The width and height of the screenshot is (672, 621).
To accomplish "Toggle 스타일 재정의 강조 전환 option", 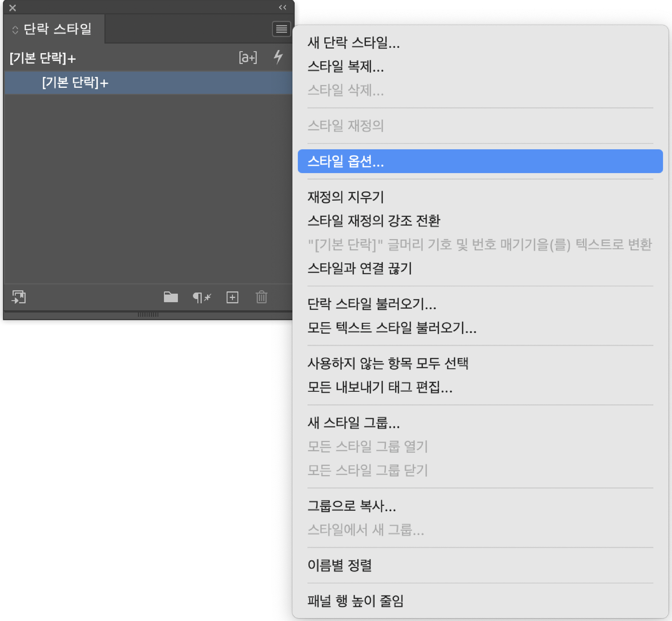I will tap(374, 221).
